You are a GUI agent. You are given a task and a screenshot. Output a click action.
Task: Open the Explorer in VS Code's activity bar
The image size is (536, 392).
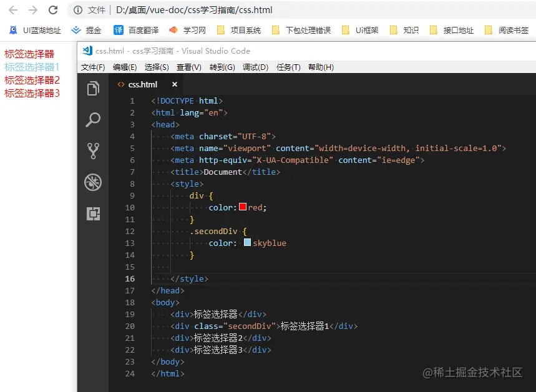93,89
